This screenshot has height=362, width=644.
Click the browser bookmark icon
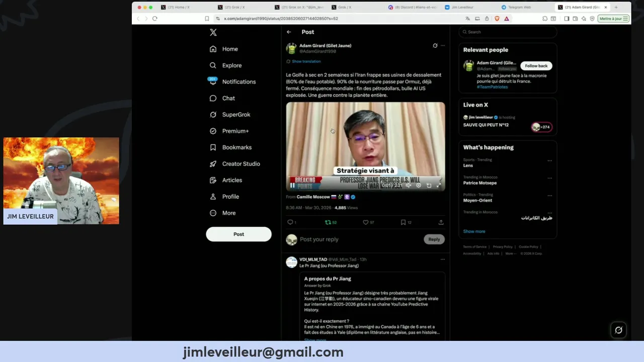pyautogui.click(x=207, y=19)
